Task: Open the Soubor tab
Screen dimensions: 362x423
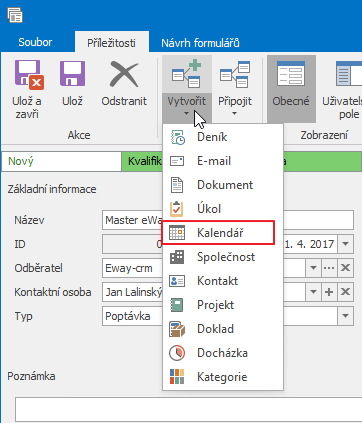Action: [35, 42]
